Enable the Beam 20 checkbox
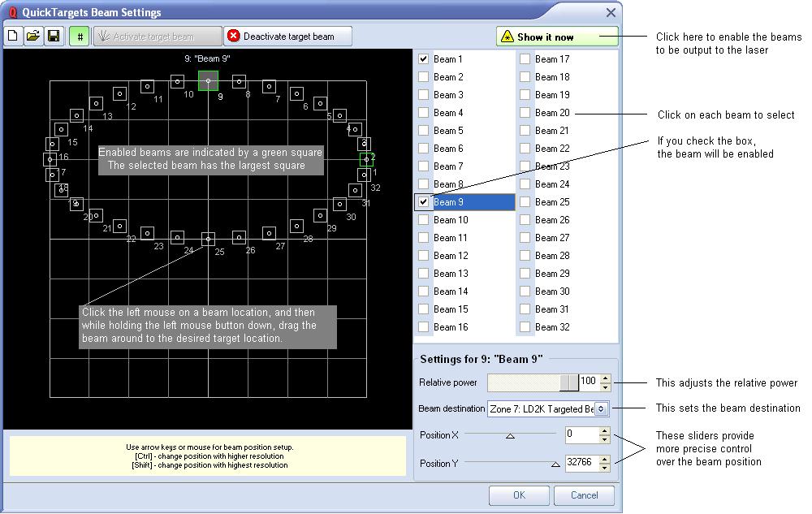 click(x=525, y=113)
